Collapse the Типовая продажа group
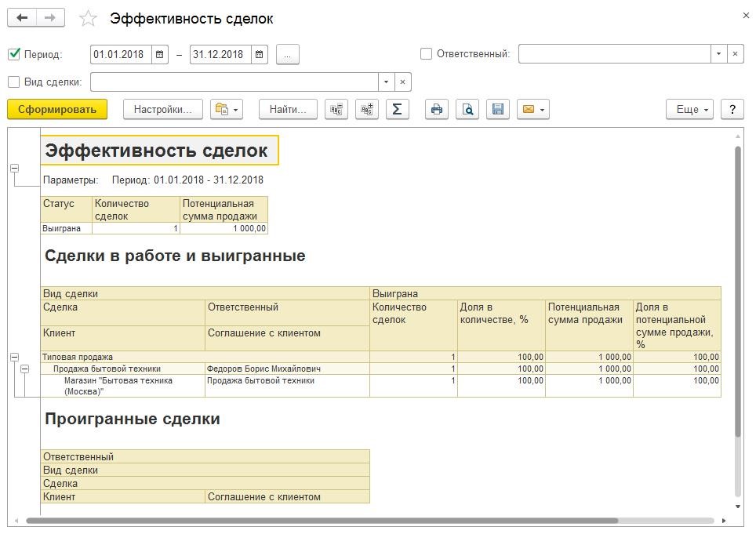This screenshot has width=756, height=534. click(14, 357)
